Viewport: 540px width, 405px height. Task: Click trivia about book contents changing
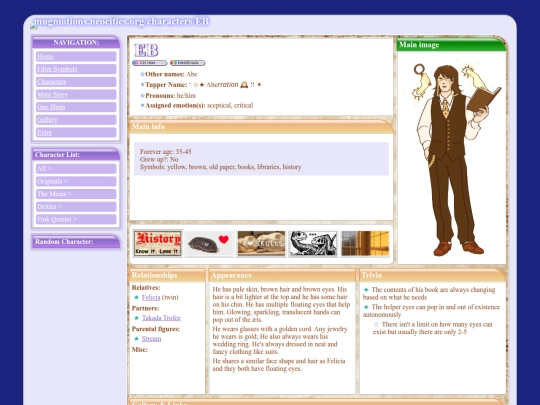pyautogui.click(x=429, y=293)
